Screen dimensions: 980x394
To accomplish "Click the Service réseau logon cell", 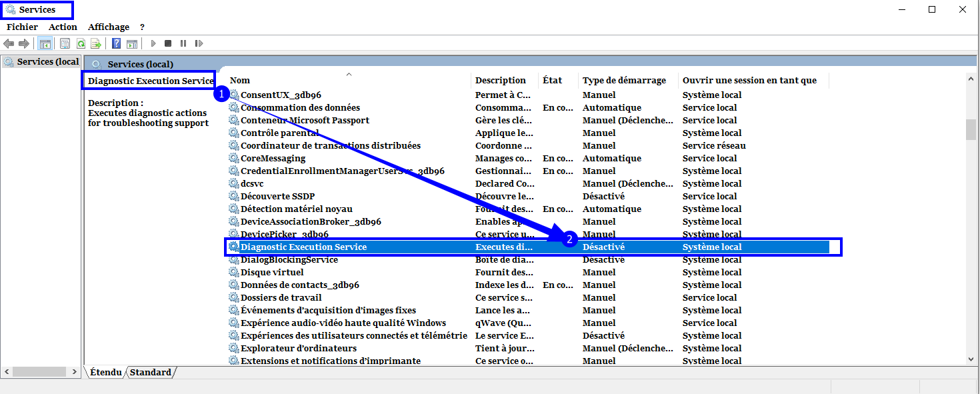I will click(x=714, y=145).
